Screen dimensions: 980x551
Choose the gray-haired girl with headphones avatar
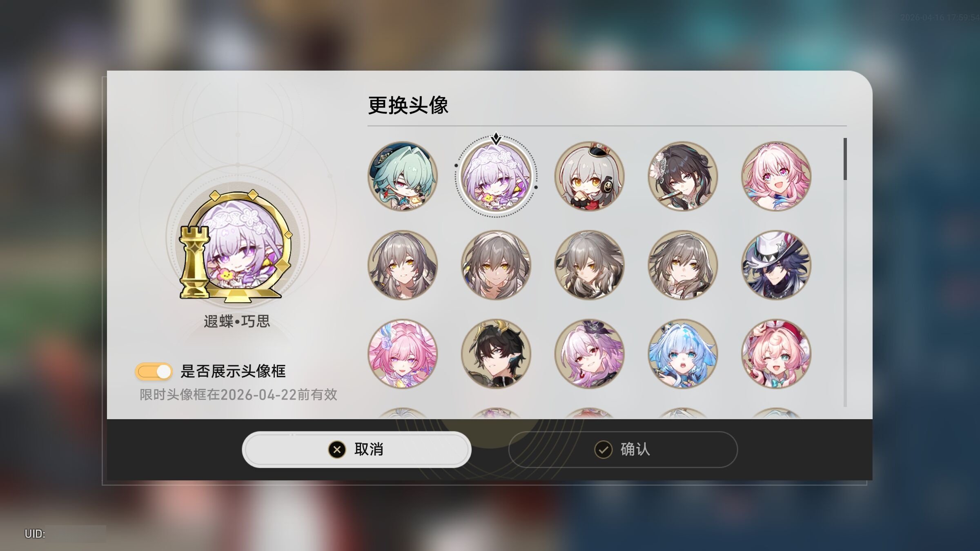click(589, 176)
